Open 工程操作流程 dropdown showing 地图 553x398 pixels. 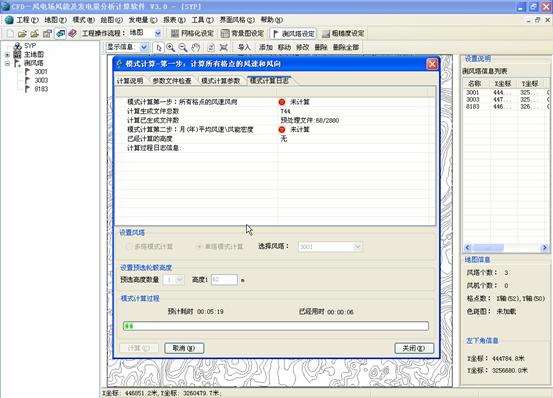pos(158,33)
